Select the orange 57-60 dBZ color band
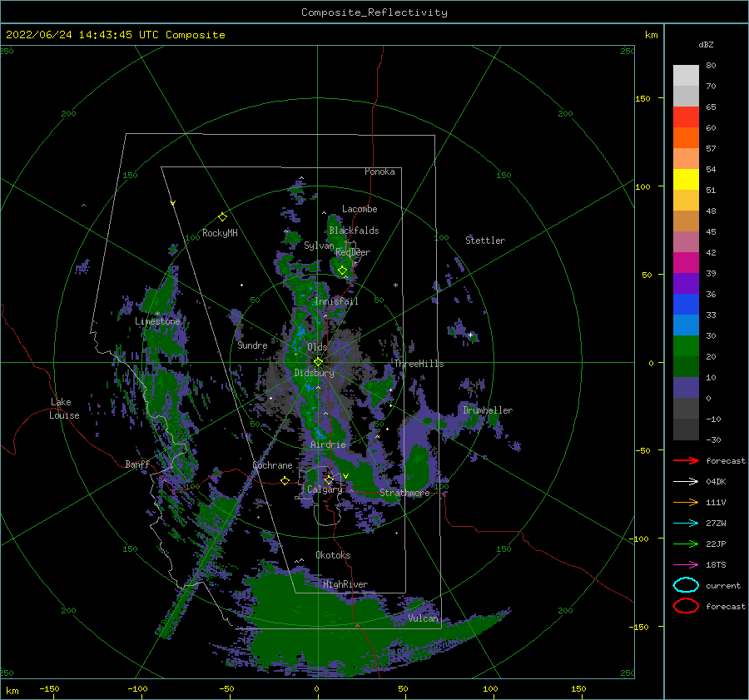 [x=686, y=137]
